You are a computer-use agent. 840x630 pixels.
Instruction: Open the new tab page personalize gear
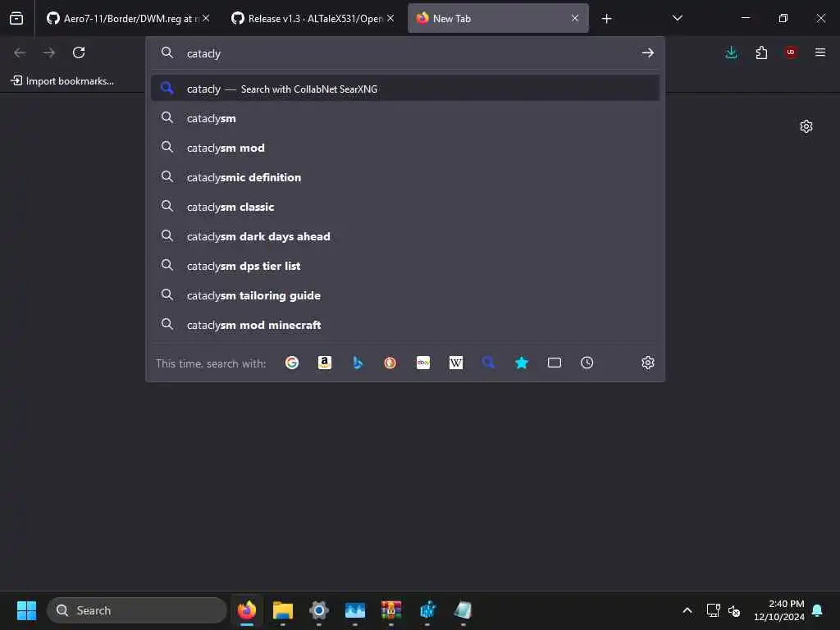(806, 126)
